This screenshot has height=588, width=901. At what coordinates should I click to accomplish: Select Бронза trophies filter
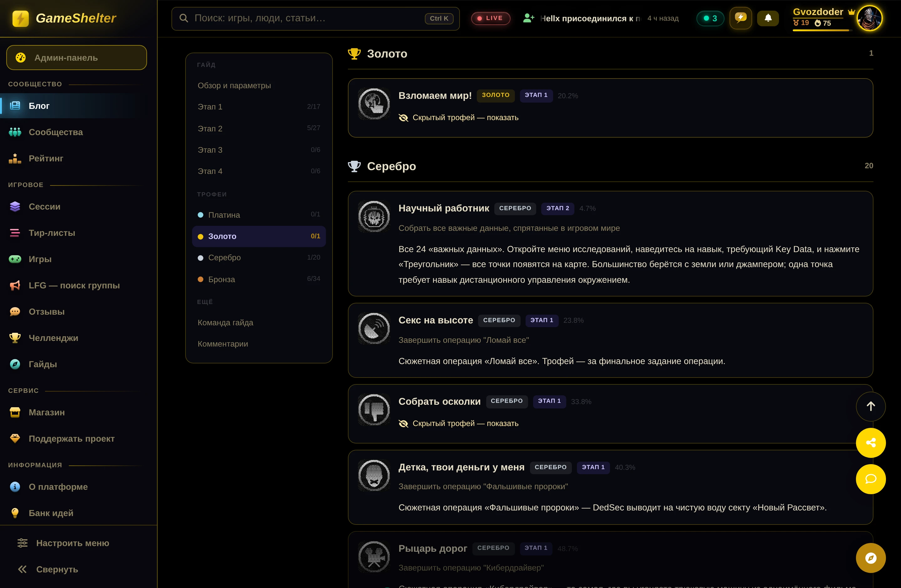[258, 279]
